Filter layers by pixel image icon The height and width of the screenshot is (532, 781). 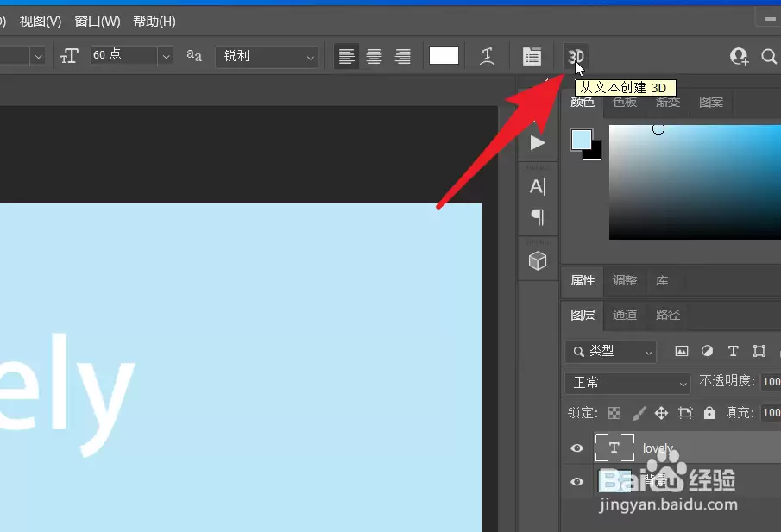(x=682, y=351)
